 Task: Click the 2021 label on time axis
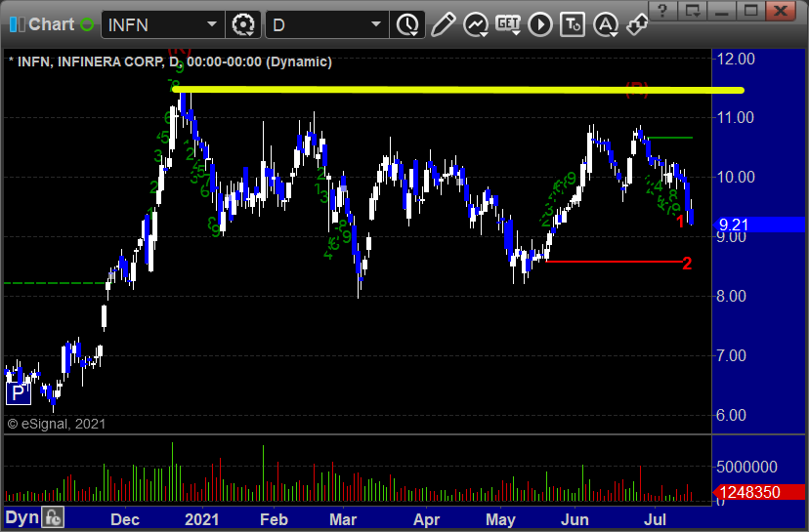pos(201,519)
